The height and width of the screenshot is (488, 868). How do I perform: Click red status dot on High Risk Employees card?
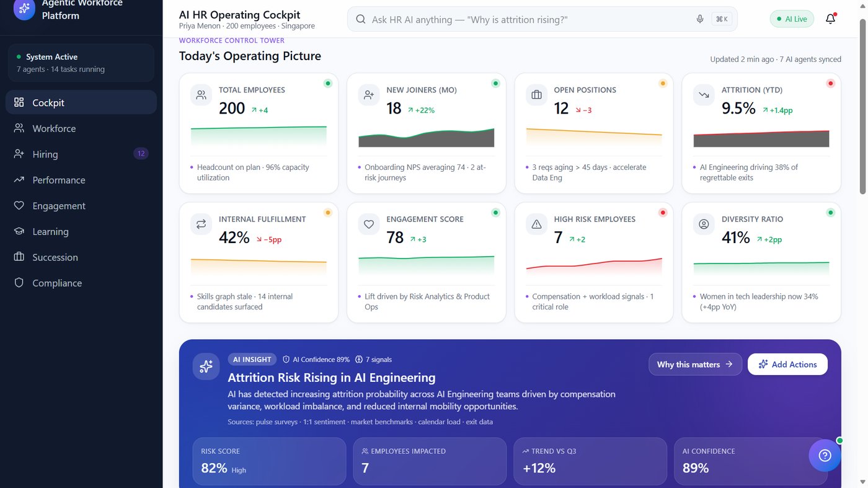click(663, 213)
